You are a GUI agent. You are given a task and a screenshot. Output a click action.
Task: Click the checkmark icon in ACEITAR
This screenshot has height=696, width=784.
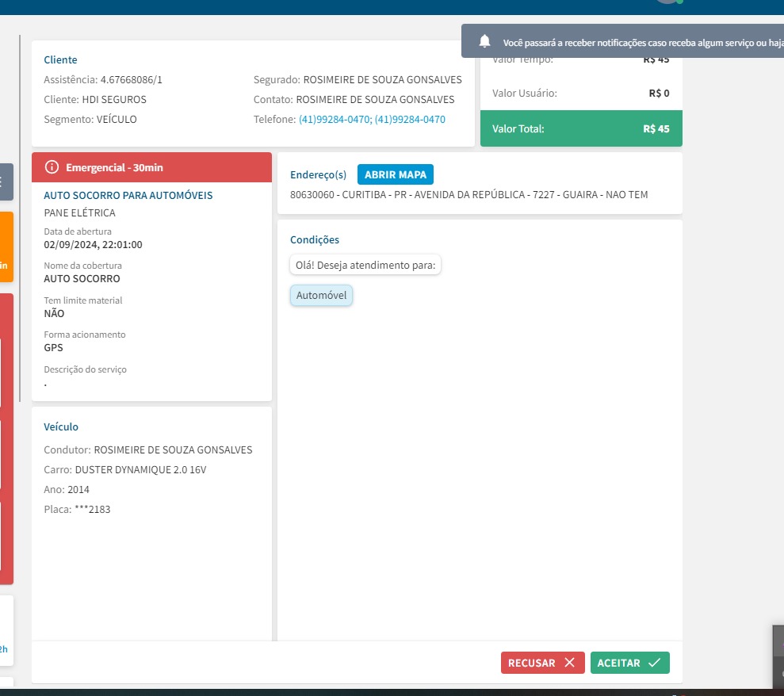[655, 663]
